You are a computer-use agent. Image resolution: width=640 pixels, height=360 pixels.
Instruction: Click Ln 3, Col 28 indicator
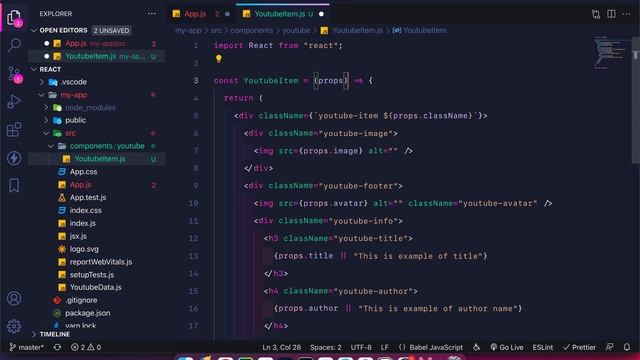(282, 347)
